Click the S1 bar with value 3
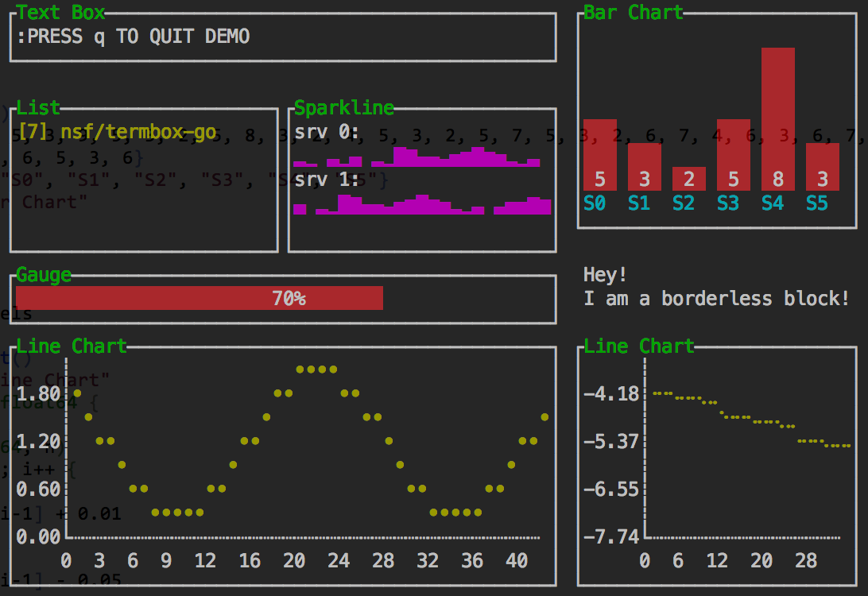Screen dimensions: 868x596 pos(645,167)
